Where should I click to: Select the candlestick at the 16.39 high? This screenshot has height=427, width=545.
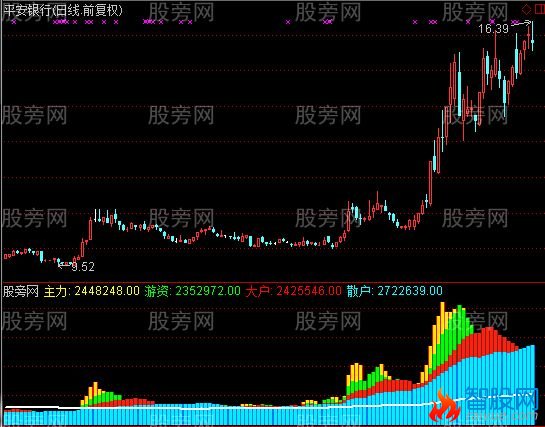tap(532, 36)
